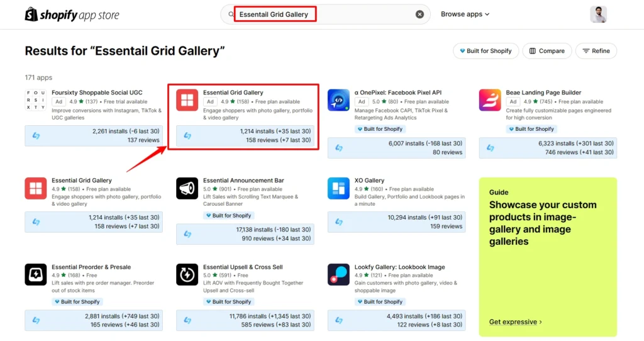The width and height of the screenshot is (644, 341).
Task: Click stats icon beside 17,138 installs
Action: coord(187,234)
